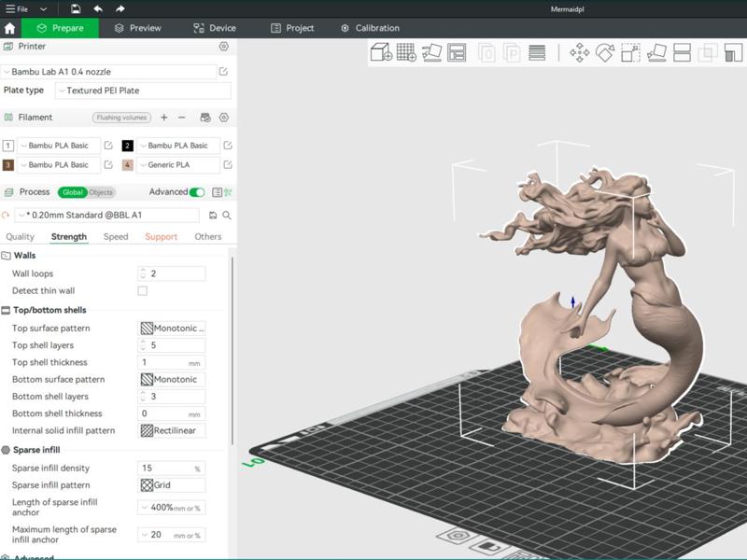Click the Flushing volumes button
Viewport: 747px width, 560px height.
point(121,118)
